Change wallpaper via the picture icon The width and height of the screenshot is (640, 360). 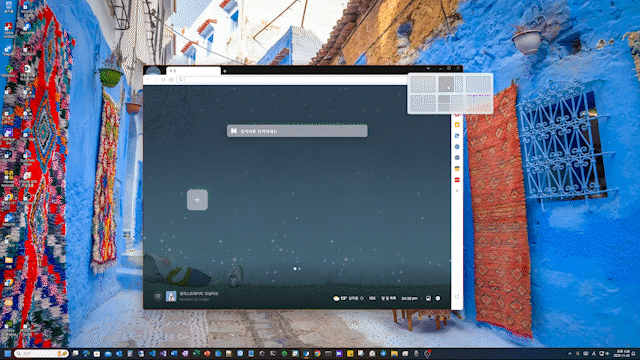(428, 298)
